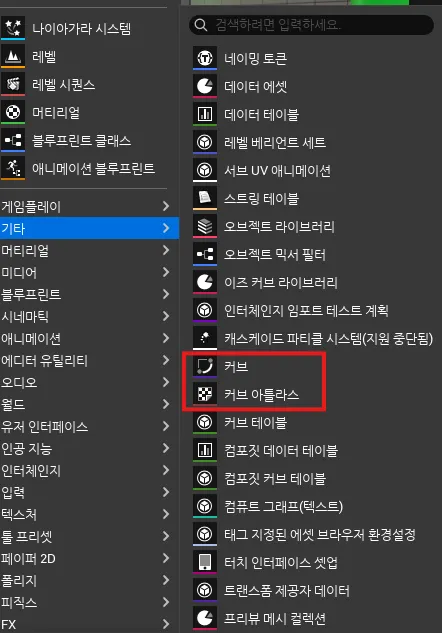Click the 커브 테이블 icon

click(x=205, y=422)
